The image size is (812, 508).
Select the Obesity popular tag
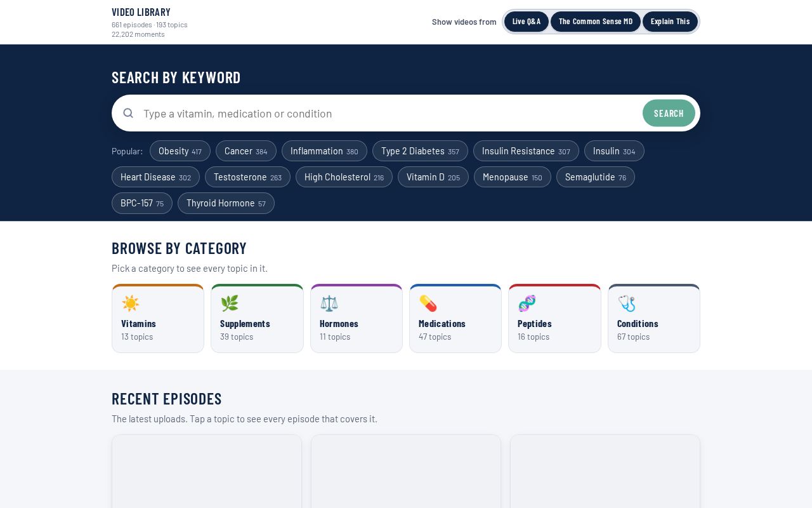click(180, 151)
